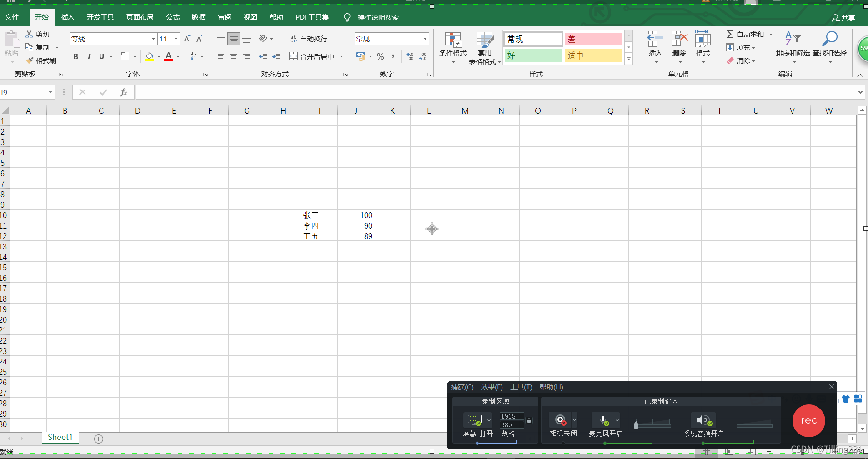The image size is (868, 459).
Task: Open Format as Table (套用表格格式)
Action: 485,48
